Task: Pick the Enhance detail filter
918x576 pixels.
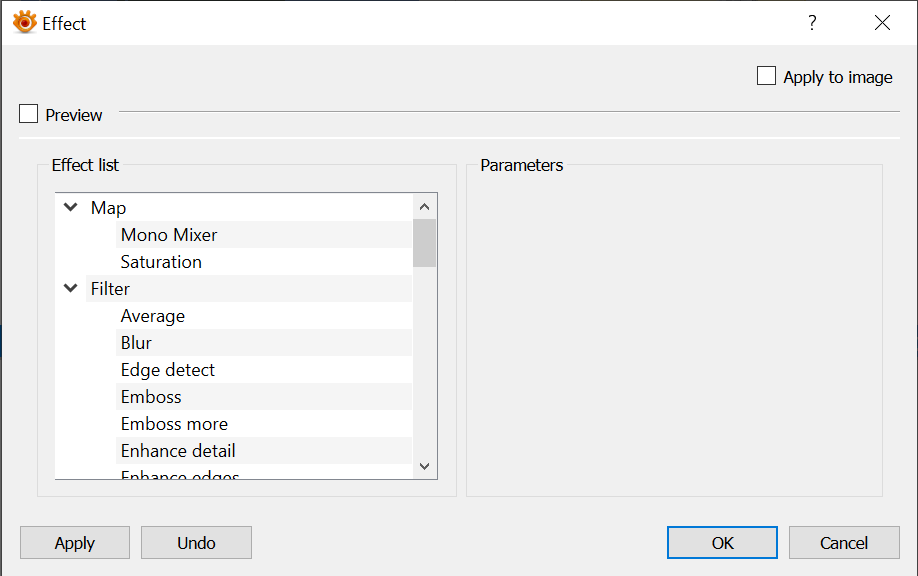Action: 178,451
